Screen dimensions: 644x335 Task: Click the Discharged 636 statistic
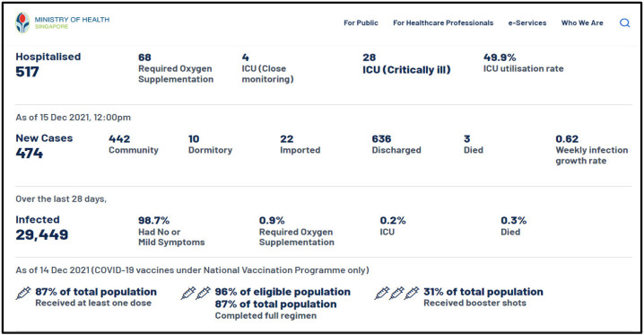[396, 145]
